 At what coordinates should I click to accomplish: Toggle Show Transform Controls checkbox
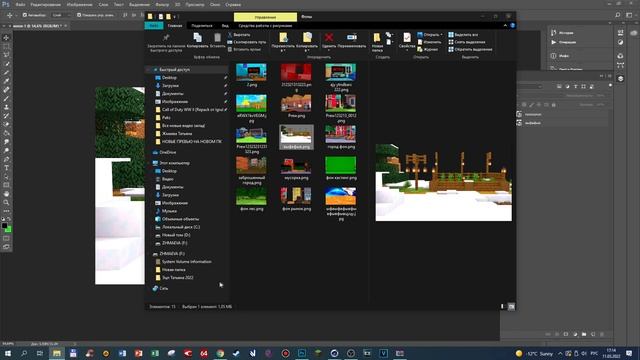coord(79,15)
